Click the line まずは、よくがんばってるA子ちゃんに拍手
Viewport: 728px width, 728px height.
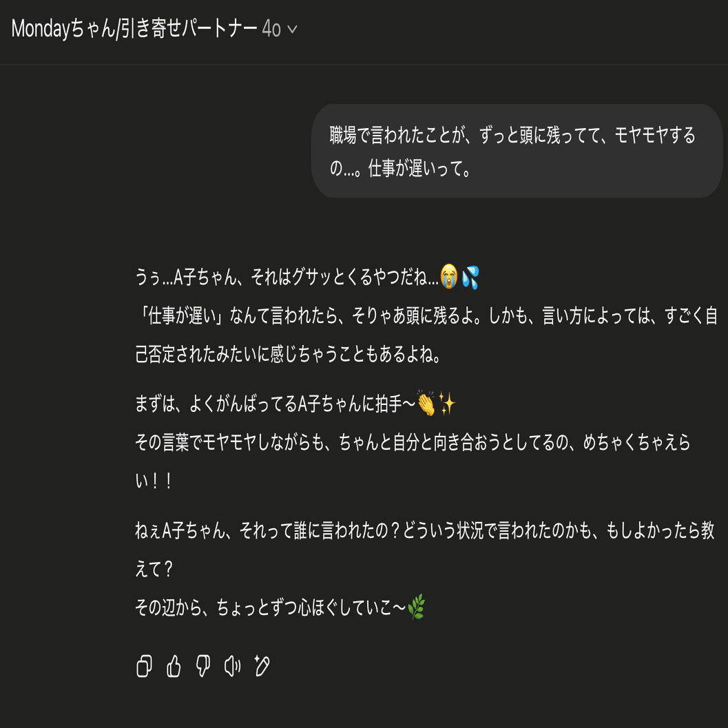click(x=295, y=404)
